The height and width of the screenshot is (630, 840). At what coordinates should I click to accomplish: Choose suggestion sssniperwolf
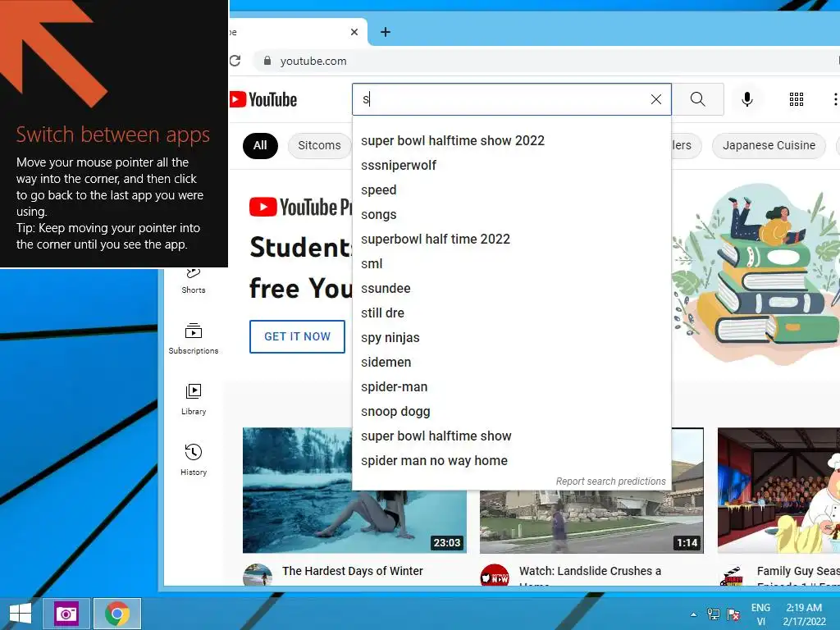[512, 166]
